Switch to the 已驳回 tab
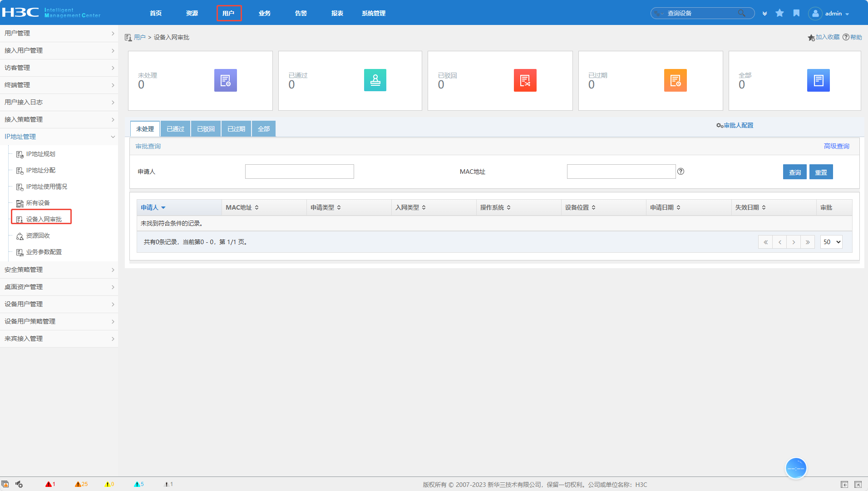The height and width of the screenshot is (491, 868). click(206, 129)
